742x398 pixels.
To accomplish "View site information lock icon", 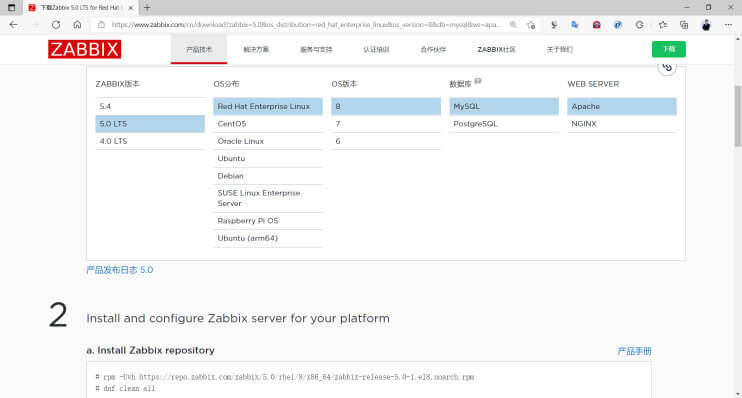I will [101, 25].
